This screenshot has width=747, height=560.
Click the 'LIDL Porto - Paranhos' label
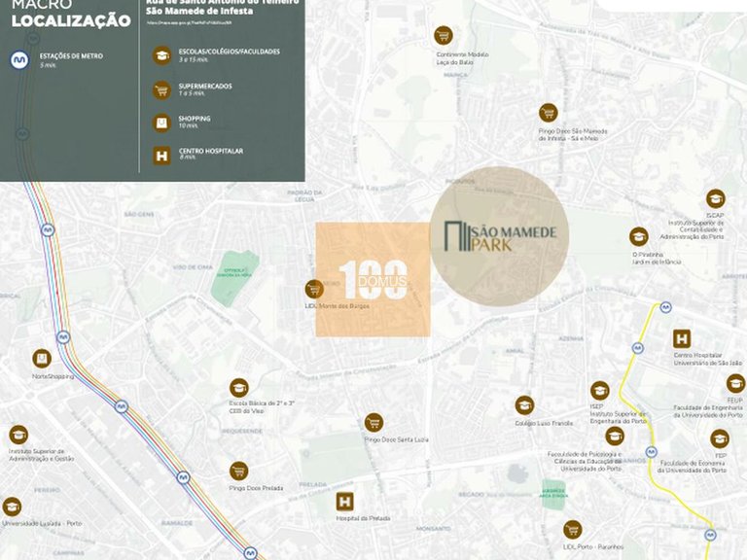(x=593, y=546)
